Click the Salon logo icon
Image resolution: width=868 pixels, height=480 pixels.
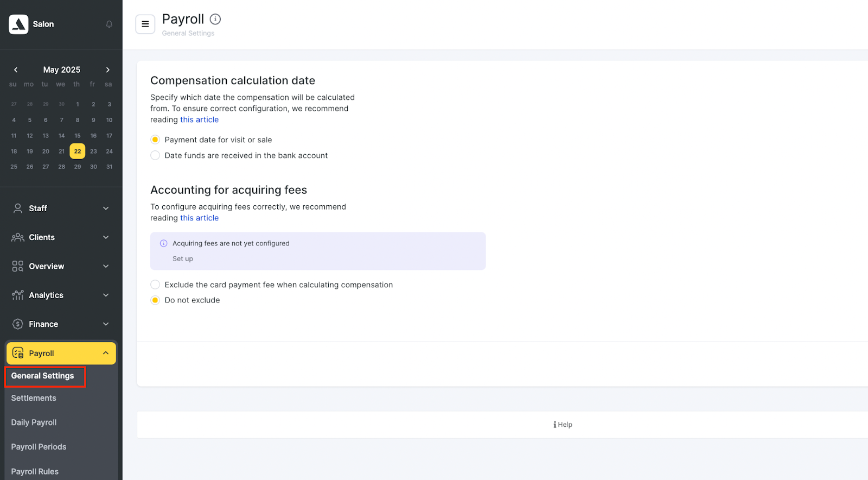(18, 24)
